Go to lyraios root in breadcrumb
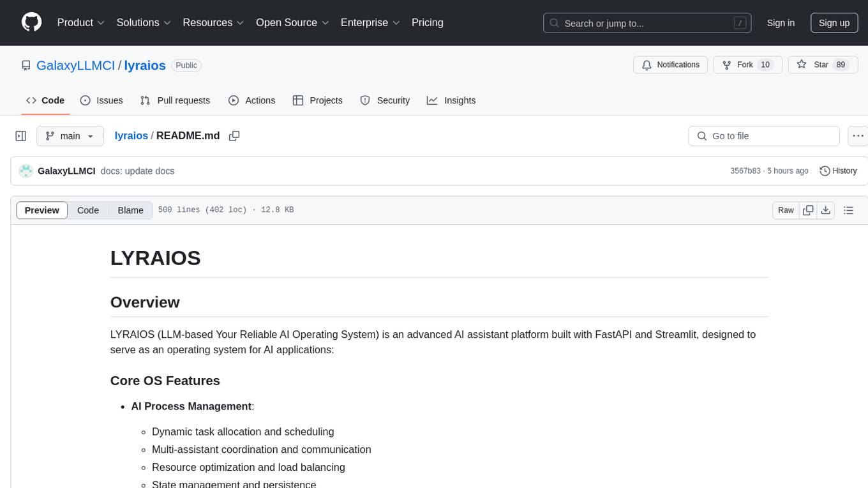 (131, 135)
